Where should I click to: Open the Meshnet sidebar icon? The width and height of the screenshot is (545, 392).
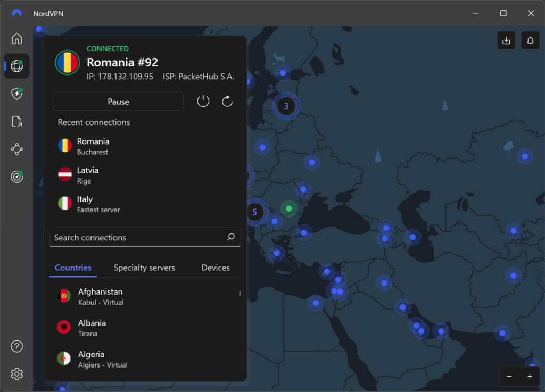16,149
